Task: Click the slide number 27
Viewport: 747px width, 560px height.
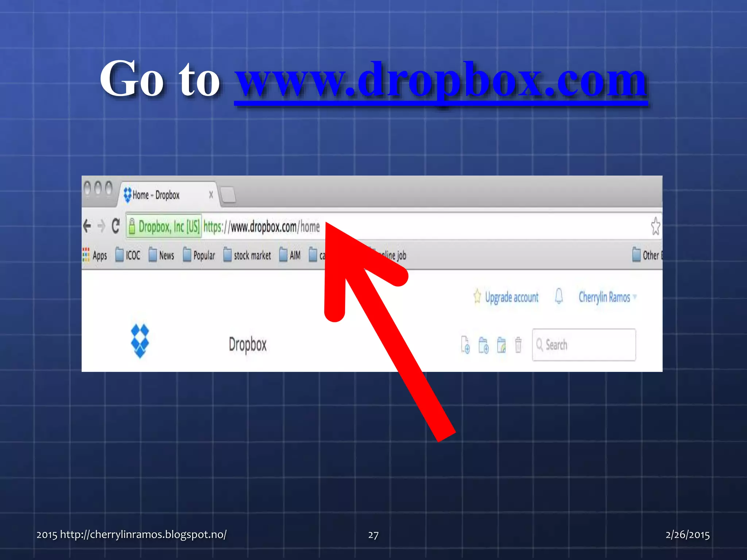Action: 373,535
